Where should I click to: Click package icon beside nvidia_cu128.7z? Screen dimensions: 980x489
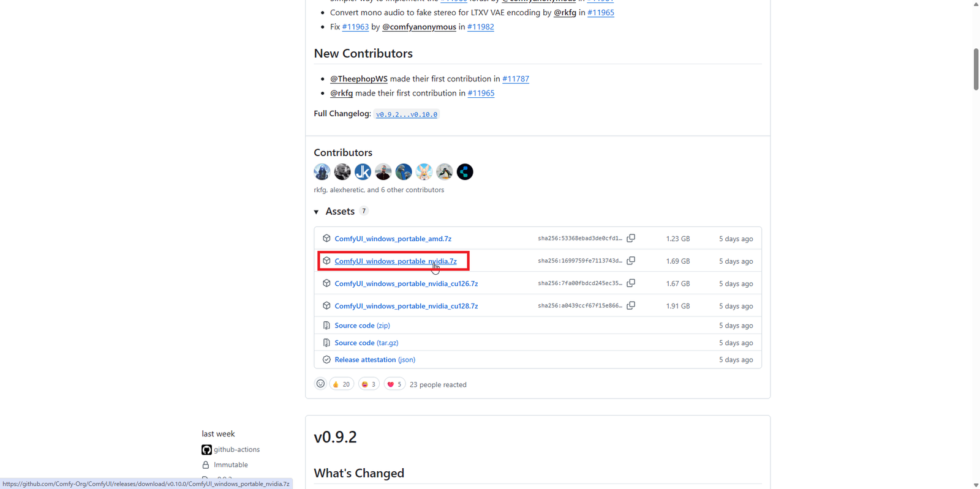click(326, 305)
